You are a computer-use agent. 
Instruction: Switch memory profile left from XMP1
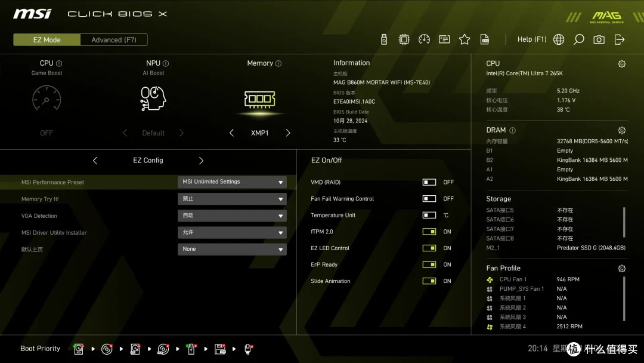[231, 133]
